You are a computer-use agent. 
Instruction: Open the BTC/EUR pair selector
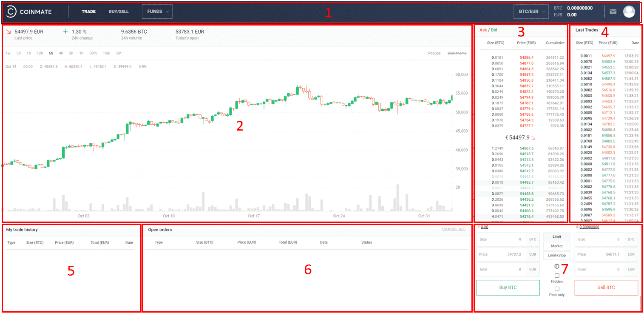(x=531, y=12)
